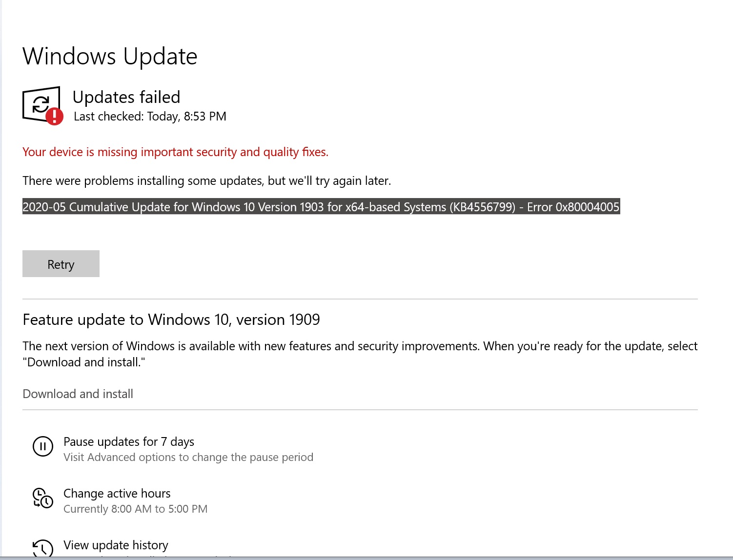733x560 pixels.
Task: Click 'Visit Advanced options' pause period text
Action: [188, 457]
